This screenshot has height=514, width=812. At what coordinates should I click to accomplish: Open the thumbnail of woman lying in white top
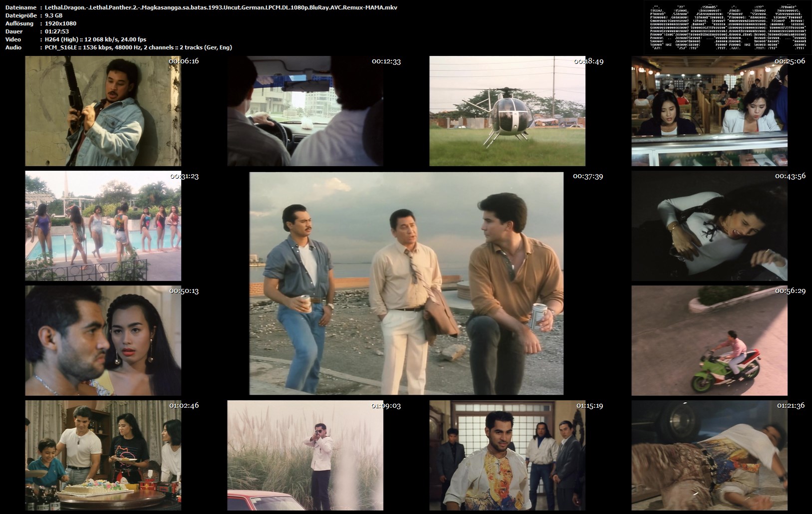tap(709, 226)
